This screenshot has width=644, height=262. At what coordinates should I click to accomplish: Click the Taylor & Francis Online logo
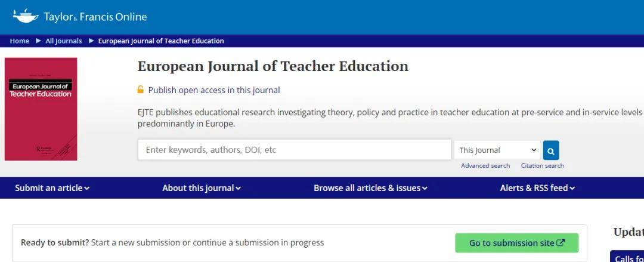(x=79, y=17)
